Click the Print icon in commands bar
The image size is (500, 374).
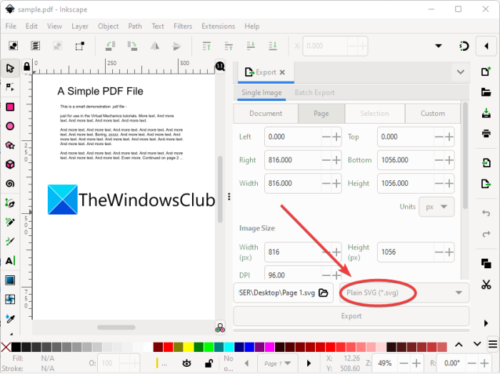point(486,133)
